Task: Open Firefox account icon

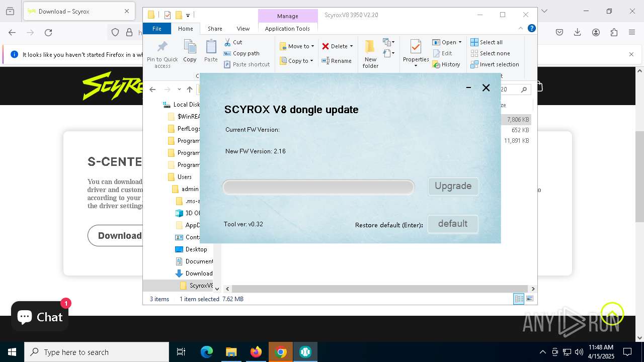Action: tap(596, 33)
